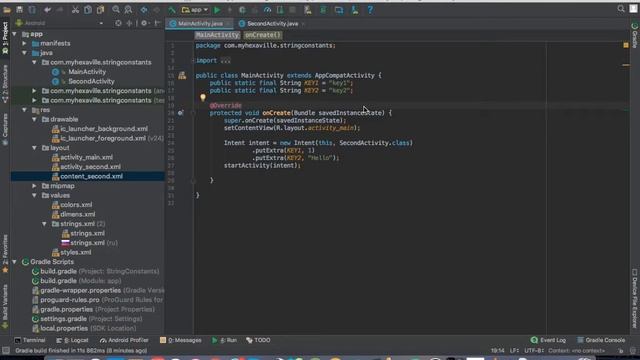
Task: Click the Help question mark icon
Action: click(x=370, y=9)
